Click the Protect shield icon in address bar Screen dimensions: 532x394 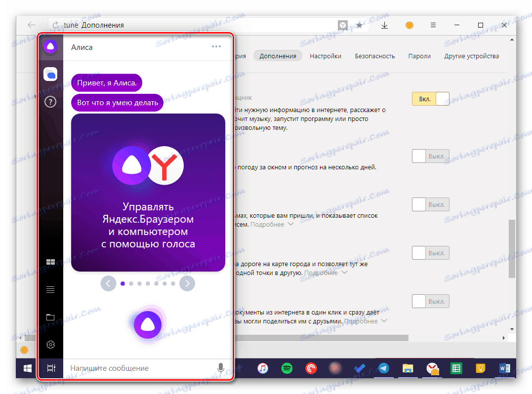tap(343, 25)
